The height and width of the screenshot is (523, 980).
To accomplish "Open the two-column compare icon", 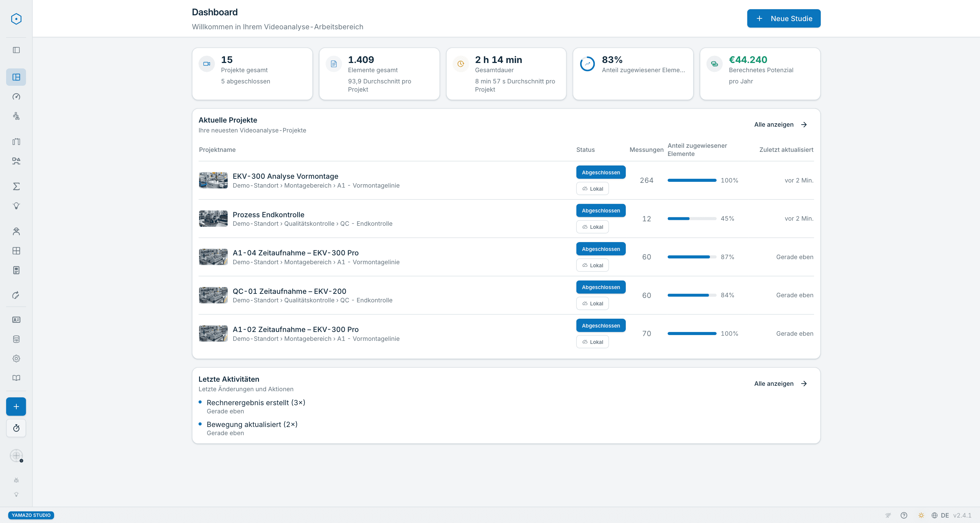I will tap(16, 142).
